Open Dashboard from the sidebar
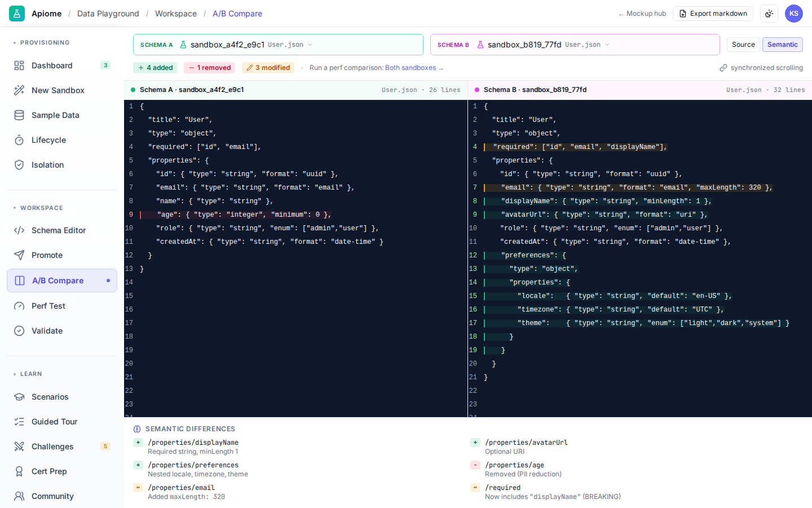Viewport: 812px width, 508px height. coord(62,65)
